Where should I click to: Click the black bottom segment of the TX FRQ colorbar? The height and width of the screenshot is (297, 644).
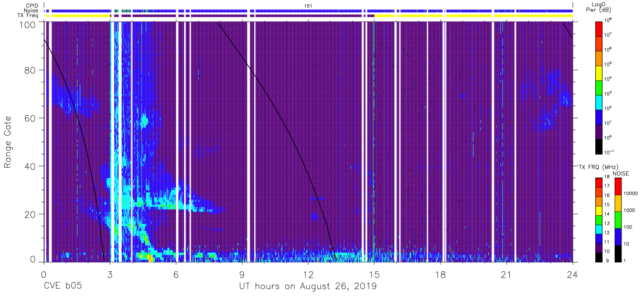(x=599, y=257)
